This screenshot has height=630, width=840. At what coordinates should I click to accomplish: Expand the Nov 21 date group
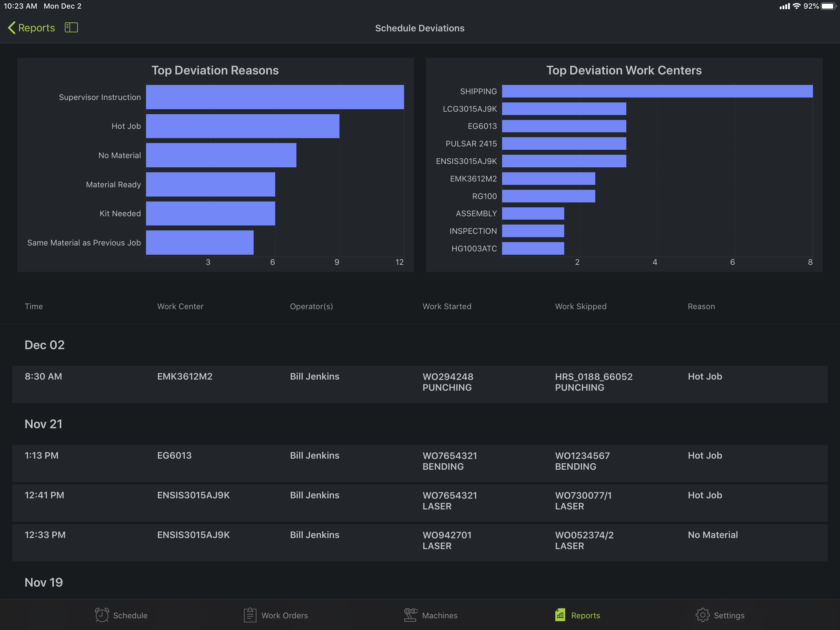(43, 424)
